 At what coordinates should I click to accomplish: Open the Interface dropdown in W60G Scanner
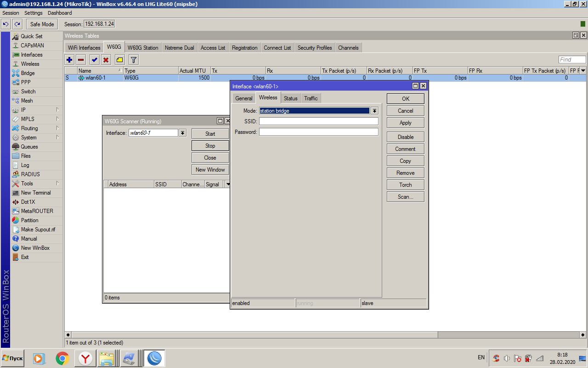[x=182, y=133]
